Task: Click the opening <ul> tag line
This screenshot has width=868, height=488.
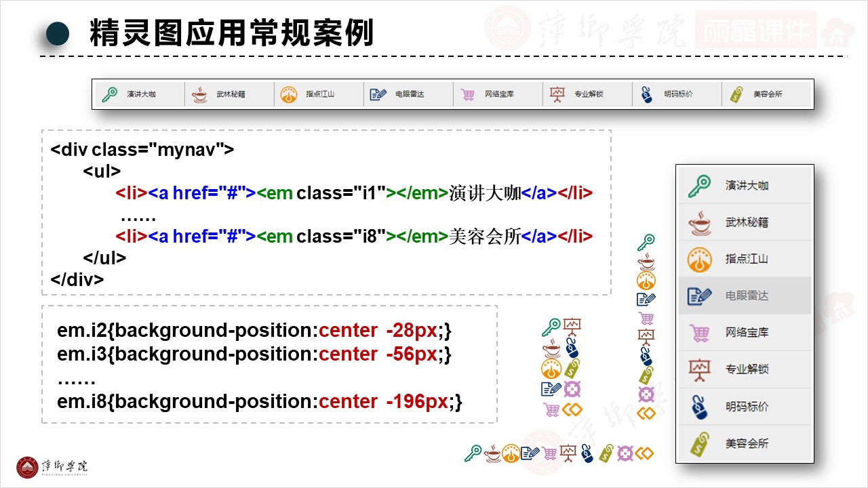Action: [x=102, y=171]
